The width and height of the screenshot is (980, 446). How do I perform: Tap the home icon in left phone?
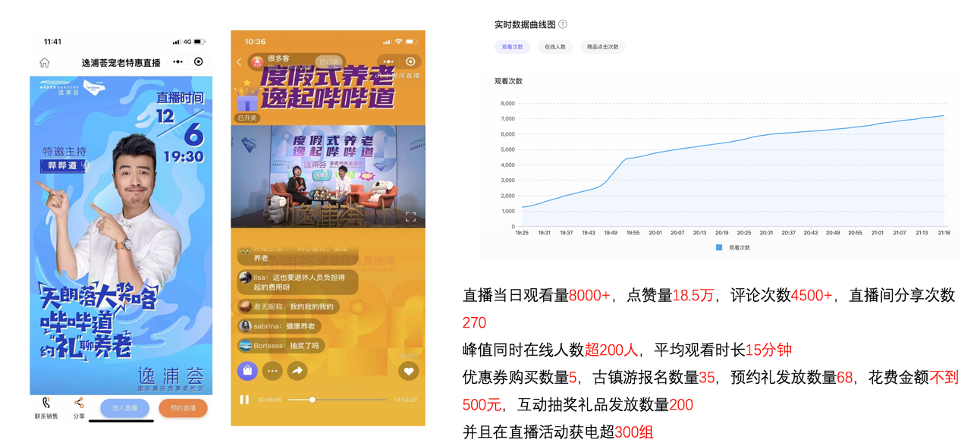45,63
